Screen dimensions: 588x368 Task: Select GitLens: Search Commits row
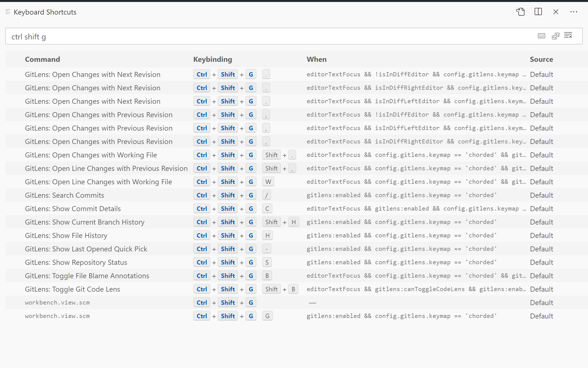pyautogui.click(x=64, y=195)
